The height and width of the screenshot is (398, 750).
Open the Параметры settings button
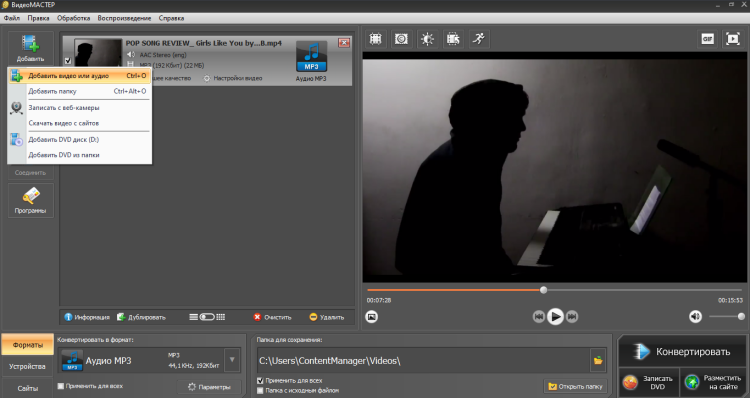tap(209, 387)
